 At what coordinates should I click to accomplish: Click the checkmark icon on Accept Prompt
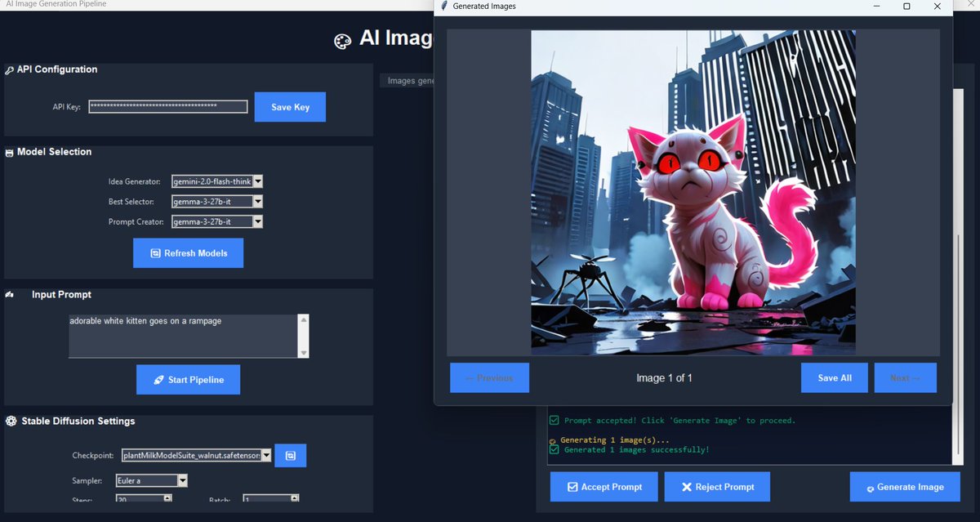[572, 487]
